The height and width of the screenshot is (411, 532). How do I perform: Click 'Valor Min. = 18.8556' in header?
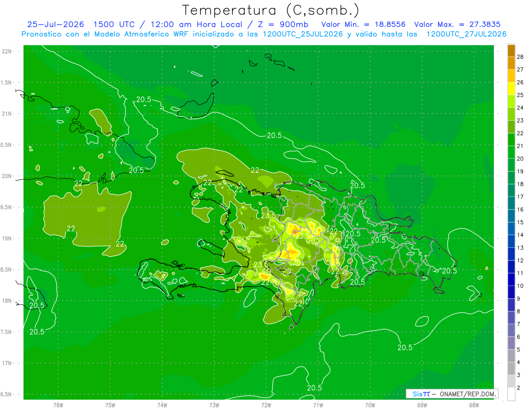[x=363, y=24]
